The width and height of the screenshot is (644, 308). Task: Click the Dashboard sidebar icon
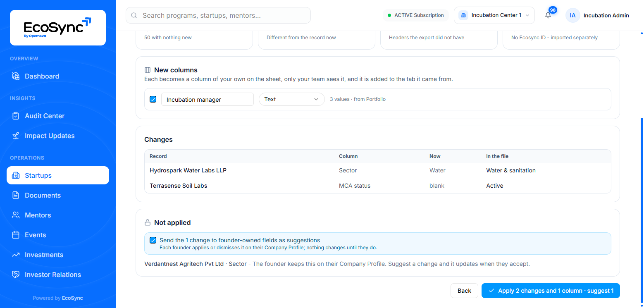(x=16, y=76)
